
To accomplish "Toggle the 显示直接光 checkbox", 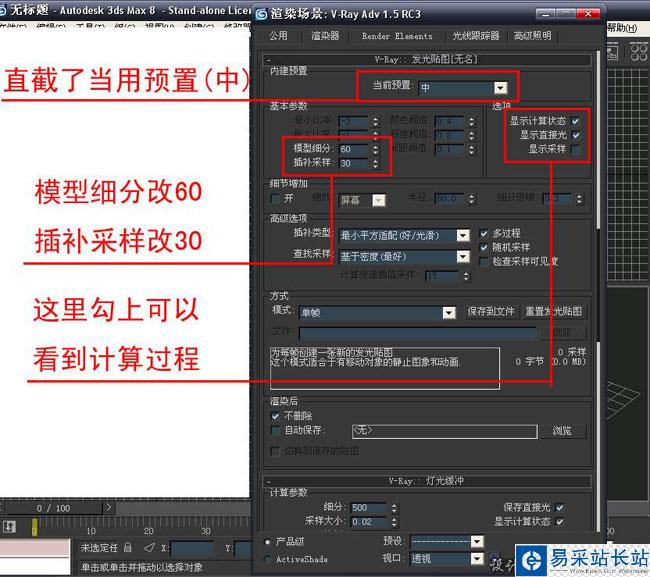I will 575,135.
